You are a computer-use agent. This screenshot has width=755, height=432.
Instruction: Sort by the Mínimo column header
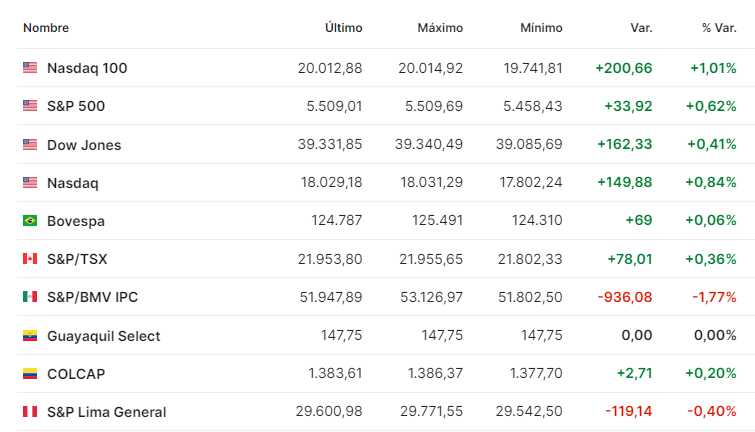tap(541, 28)
